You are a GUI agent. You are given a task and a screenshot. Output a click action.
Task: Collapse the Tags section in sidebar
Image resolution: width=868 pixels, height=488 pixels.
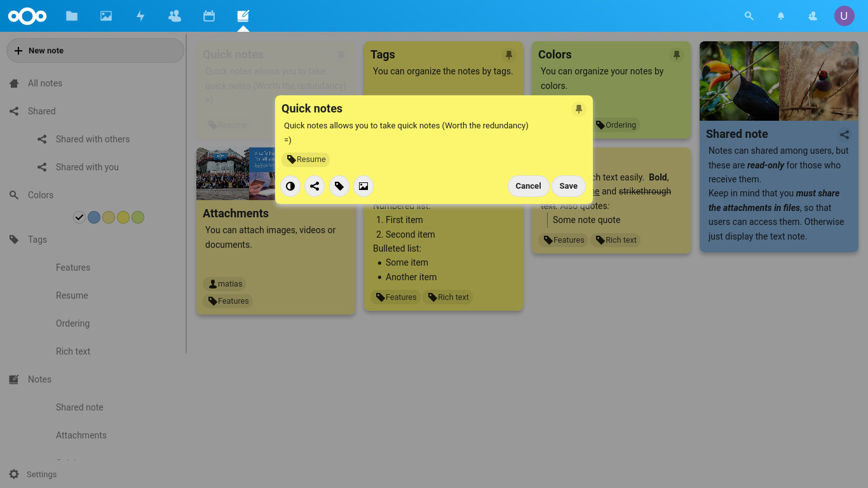click(37, 240)
